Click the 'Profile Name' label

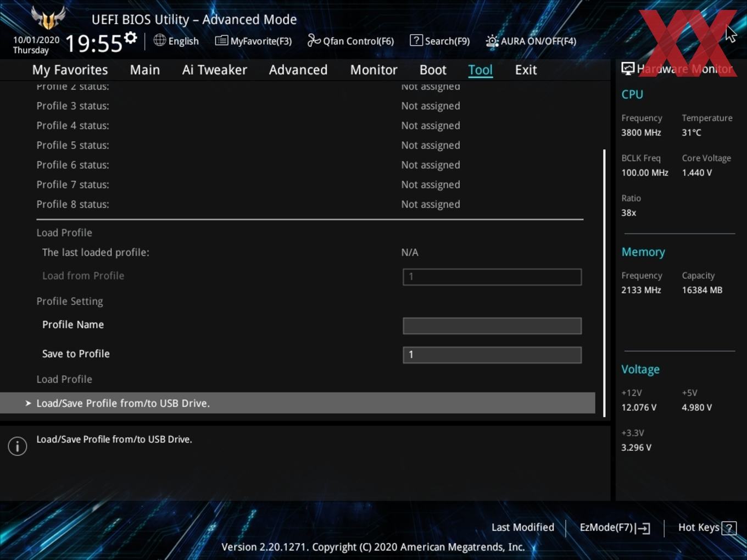[73, 324]
